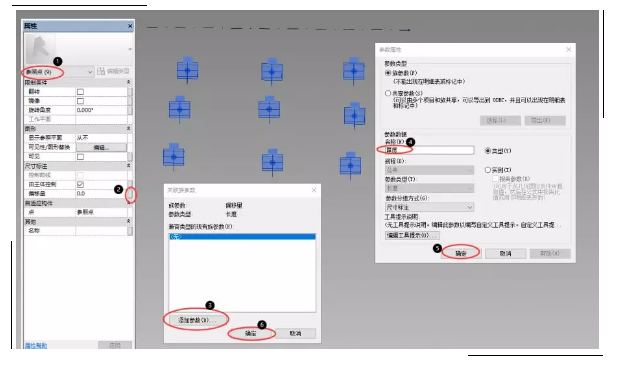Viewport: 618px width, 365px height.
Task: Toggle the 翻转 checkbox
Action: 80,92
